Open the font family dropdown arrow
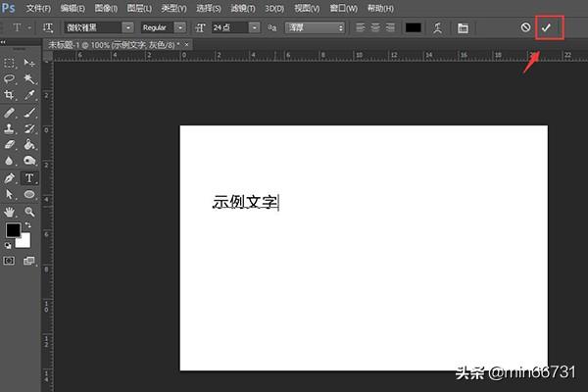This screenshot has width=588, height=392. (127, 27)
